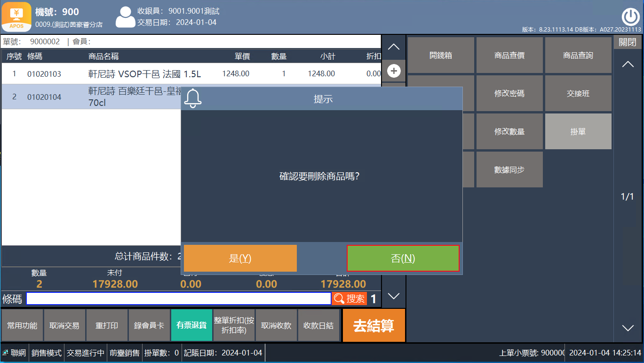Click the power icon at top right

point(630,17)
